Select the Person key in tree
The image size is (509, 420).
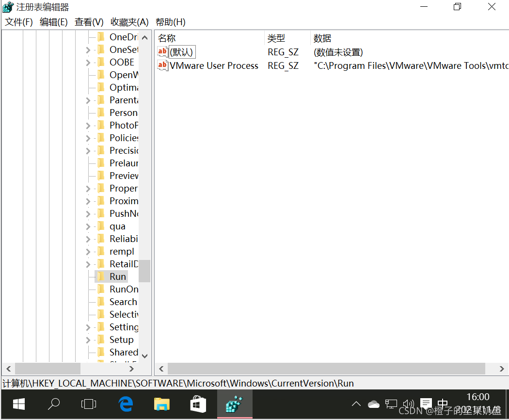pos(124,113)
